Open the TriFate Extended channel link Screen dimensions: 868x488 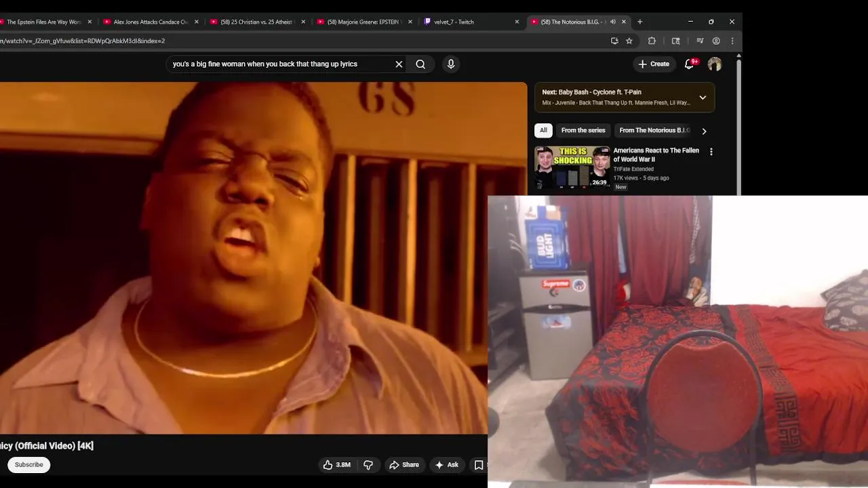[x=633, y=169]
